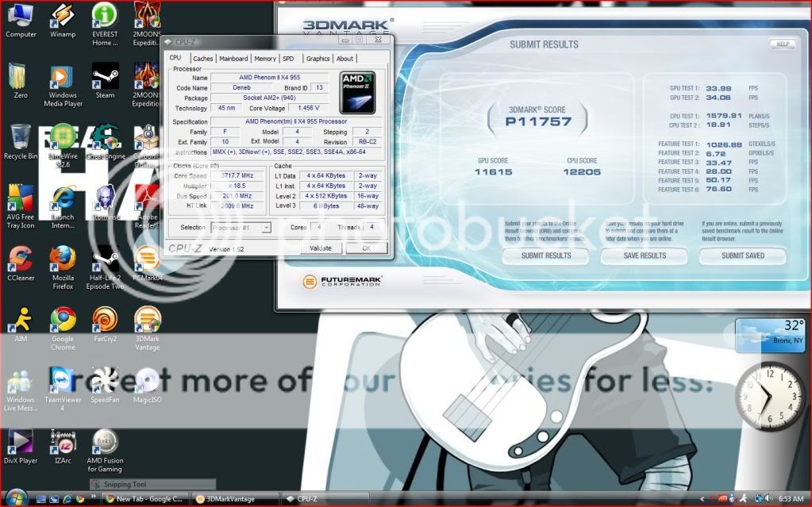
Task: Click the 3DMark score P11757
Action: tap(538, 121)
